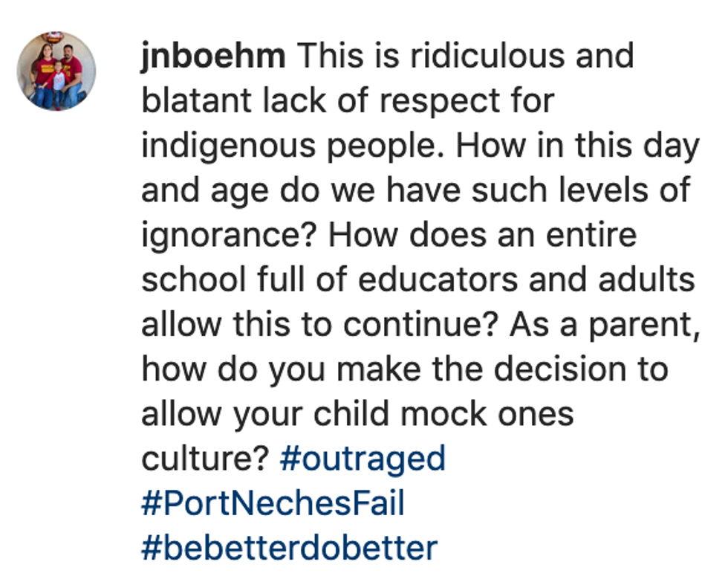Open the #bebetterdobetter hashtag

pos(289,548)
